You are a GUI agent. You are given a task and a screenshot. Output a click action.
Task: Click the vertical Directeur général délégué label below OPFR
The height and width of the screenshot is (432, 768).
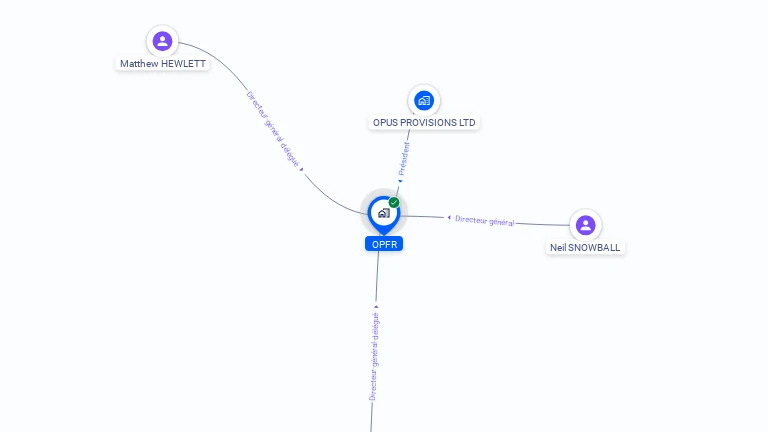(374, 357)
